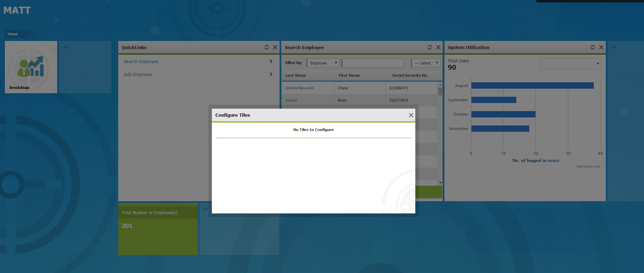Remove the QuickLinks panel
This screenshot has width=644, height=273.
[275, 47]
